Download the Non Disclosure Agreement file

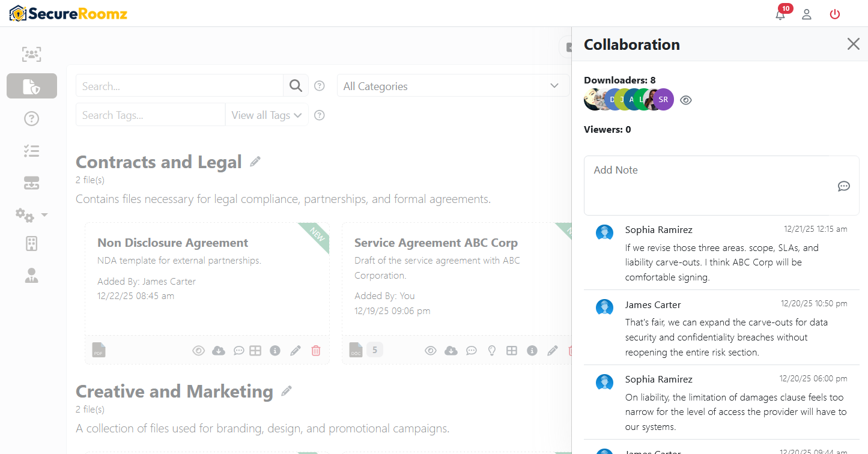click(219, 351)
